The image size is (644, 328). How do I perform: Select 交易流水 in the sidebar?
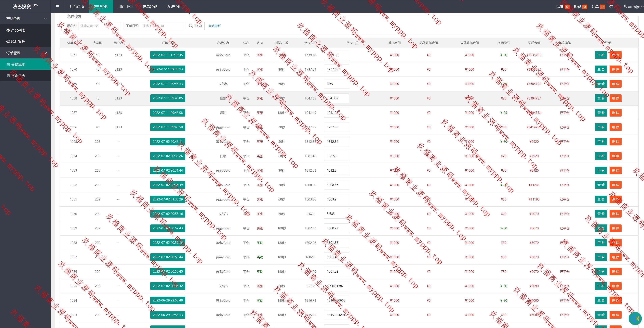[x=18, y=64]
